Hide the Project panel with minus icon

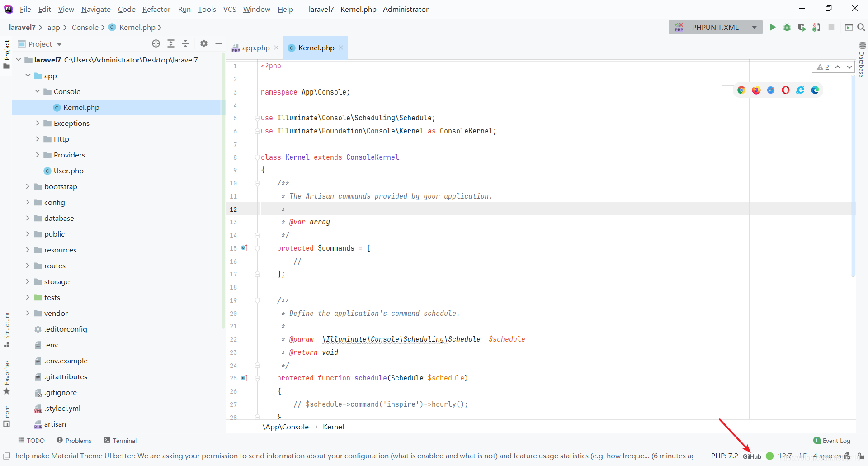coord(219,43)
